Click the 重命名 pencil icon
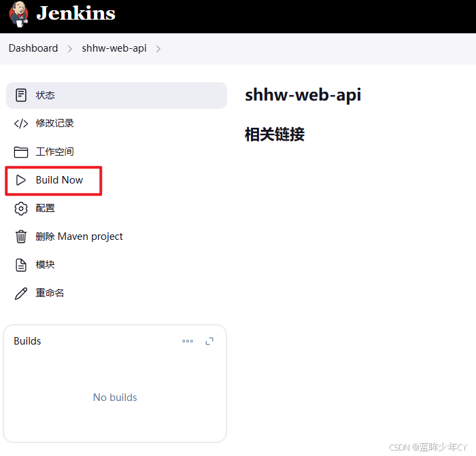 pos(21,294)
